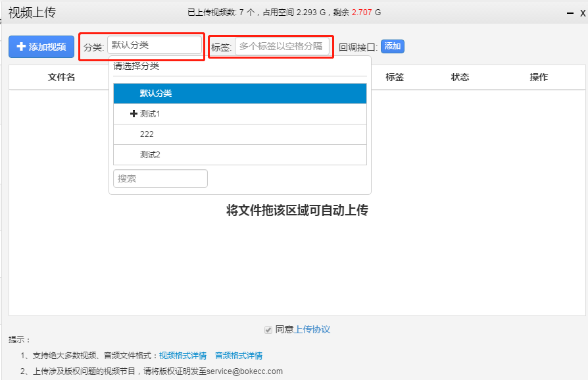The width and height of the screenshot is (588, 380).
Task: Click the 状态 column header
Action: 460,77
